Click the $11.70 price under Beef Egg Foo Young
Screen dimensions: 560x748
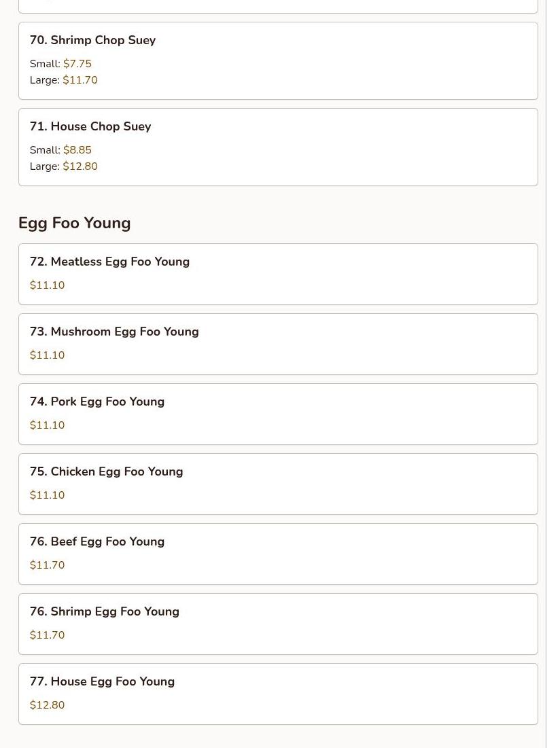pyautogui.click(x=47, y=565)
